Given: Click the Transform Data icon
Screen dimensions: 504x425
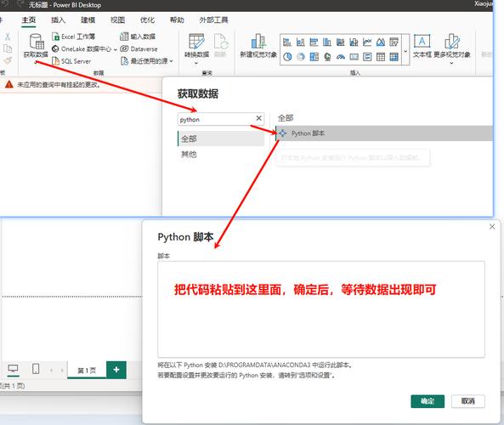Looking at the screenshot, I should pos(196,42).
